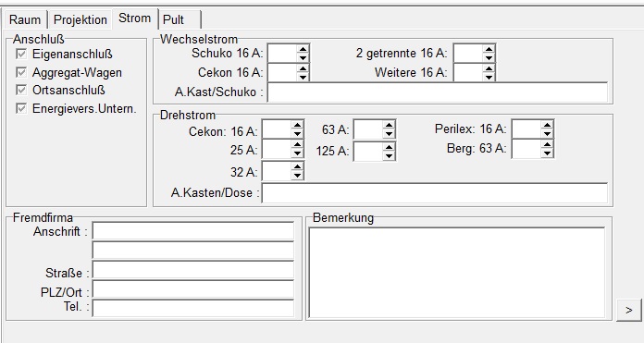Click into the Fremdfirma Straße field
644x343 pixels.
point(193,270)
